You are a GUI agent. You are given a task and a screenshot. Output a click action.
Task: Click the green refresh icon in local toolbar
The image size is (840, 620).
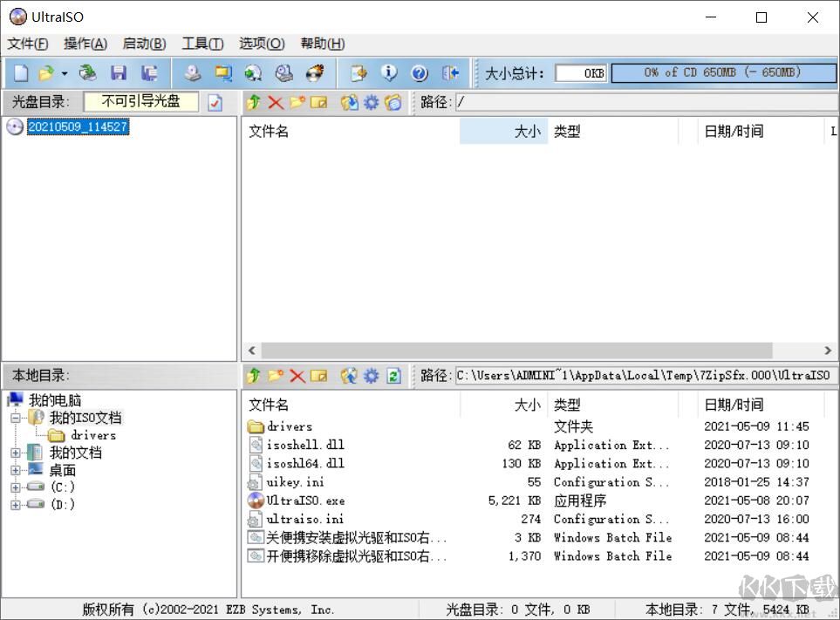click(393, 376)
